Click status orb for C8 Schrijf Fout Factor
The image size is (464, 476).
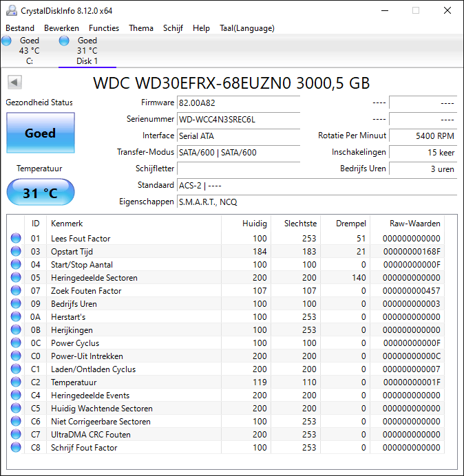[x=16, y=447]
